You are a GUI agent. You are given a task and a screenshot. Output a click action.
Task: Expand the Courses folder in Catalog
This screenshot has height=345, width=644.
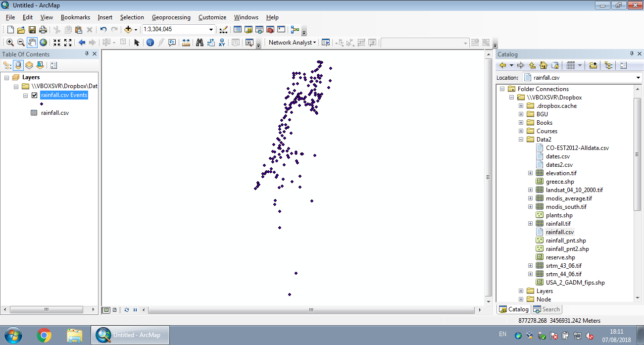tap(520, 131)
